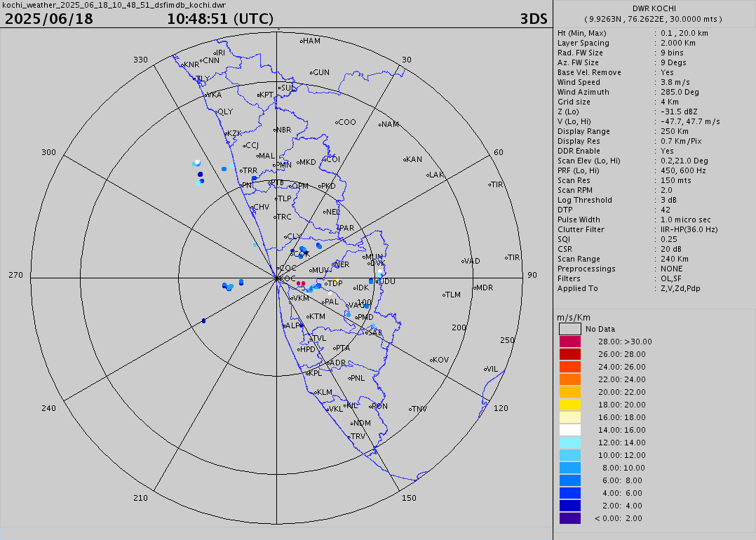This screenshot has height=540, width=756.
Task: Click the 3DS product label
Action: pos(534,19)
